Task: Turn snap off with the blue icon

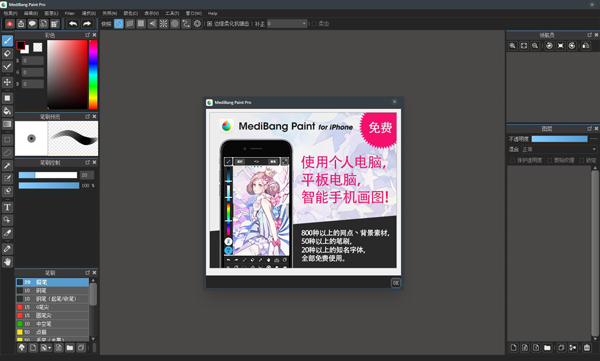Action: point(119,24)
